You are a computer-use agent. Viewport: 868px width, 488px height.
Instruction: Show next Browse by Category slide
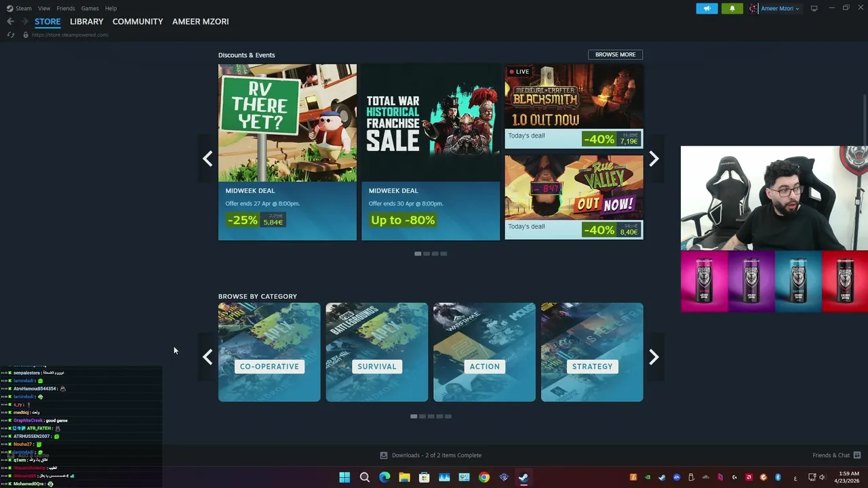(654, 357)
